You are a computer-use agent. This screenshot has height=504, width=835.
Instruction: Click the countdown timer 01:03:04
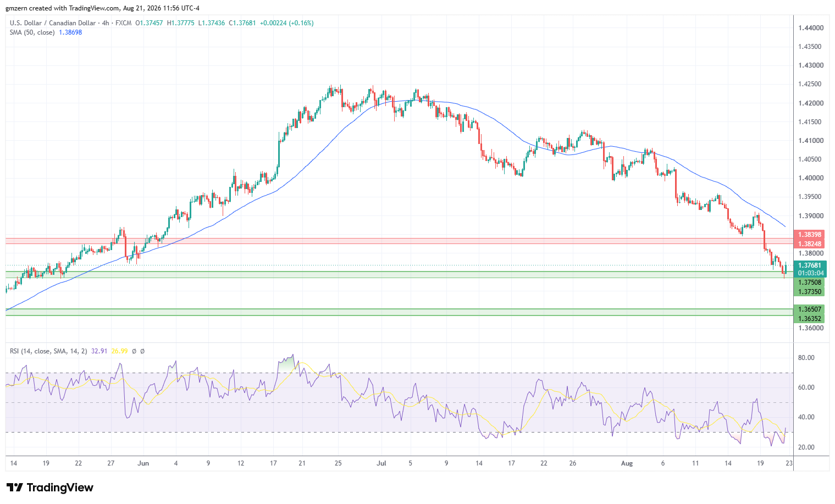[811, 273]
